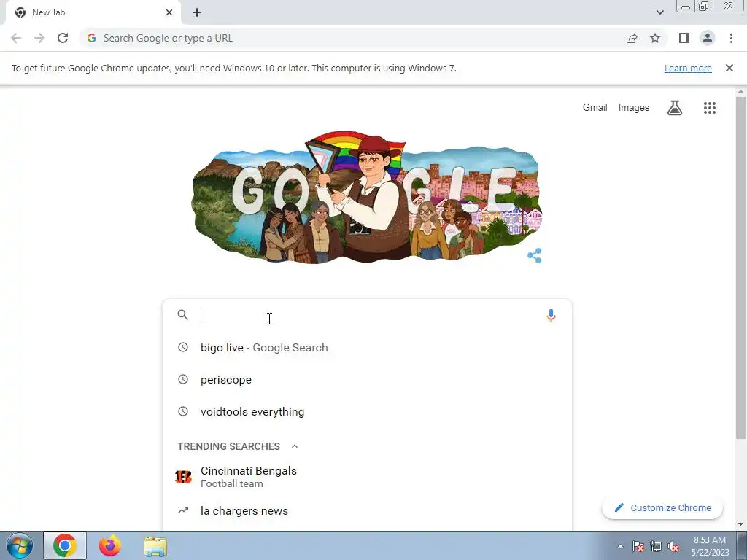Open the Windows Start menu

click(20, 545)
